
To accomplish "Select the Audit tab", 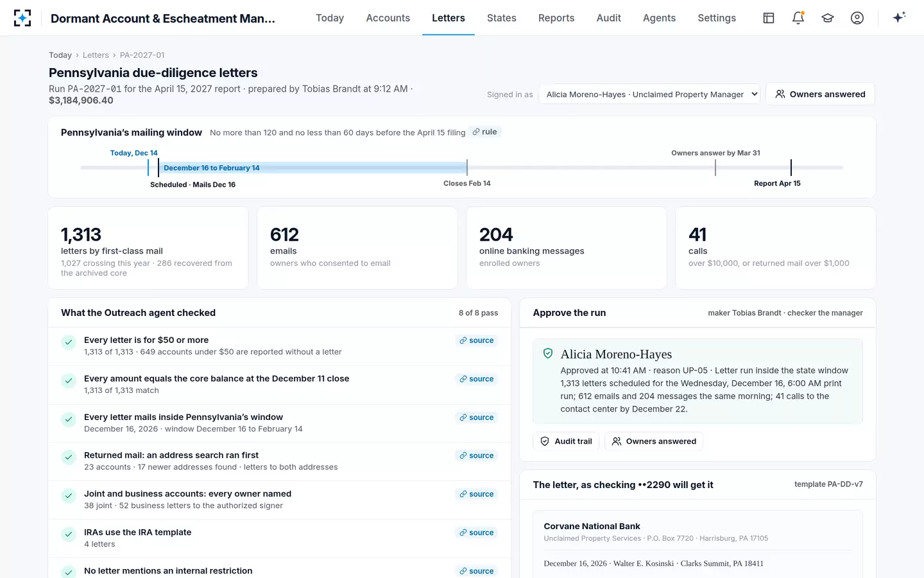I will pyautogui.click(x=609, y=18).
